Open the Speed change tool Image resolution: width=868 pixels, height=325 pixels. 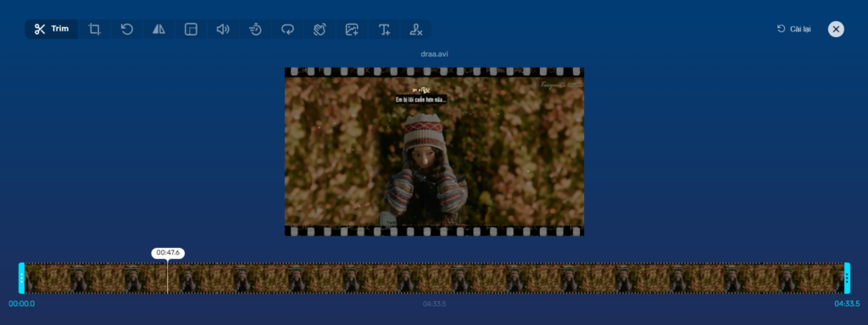click(x=255, y=30)
